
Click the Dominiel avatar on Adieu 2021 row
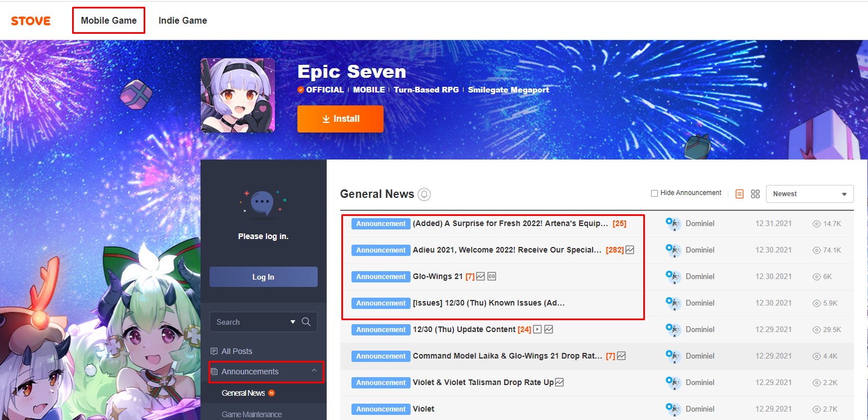click(x=673, y=250)
